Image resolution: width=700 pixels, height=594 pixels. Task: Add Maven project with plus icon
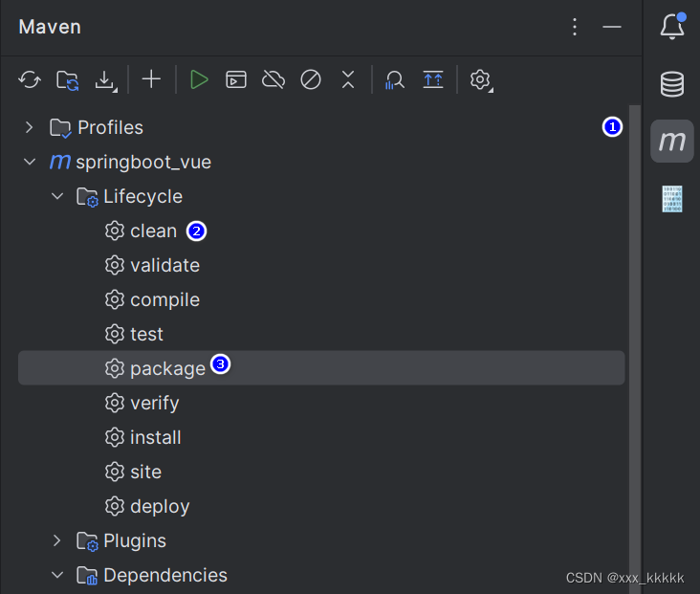pos(151,79)
